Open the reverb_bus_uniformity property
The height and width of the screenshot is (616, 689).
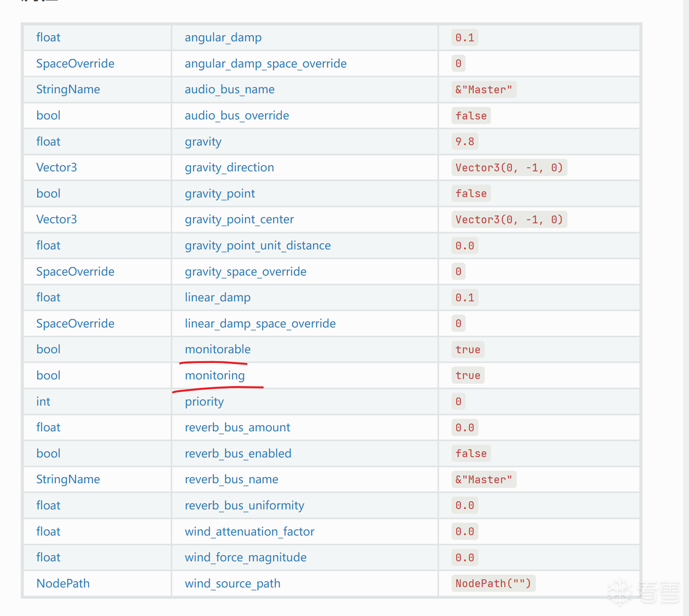click(x=244, y=506)
